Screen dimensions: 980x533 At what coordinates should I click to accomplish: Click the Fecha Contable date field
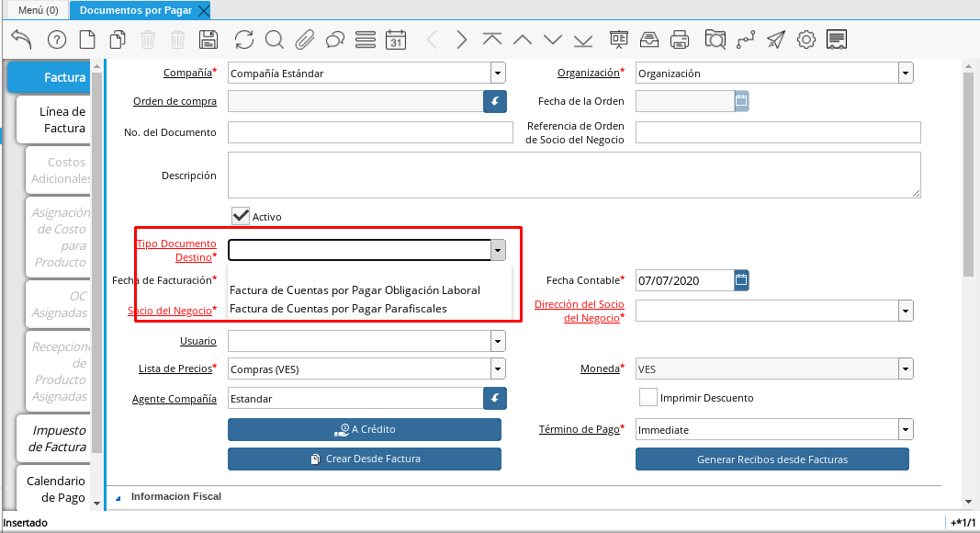coord(684,280)
